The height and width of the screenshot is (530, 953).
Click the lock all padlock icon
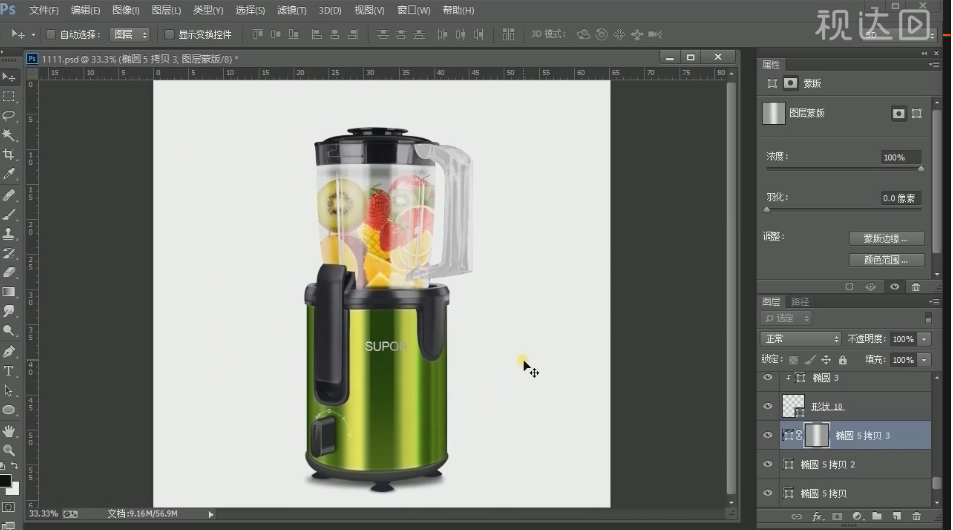coord(842,360)
